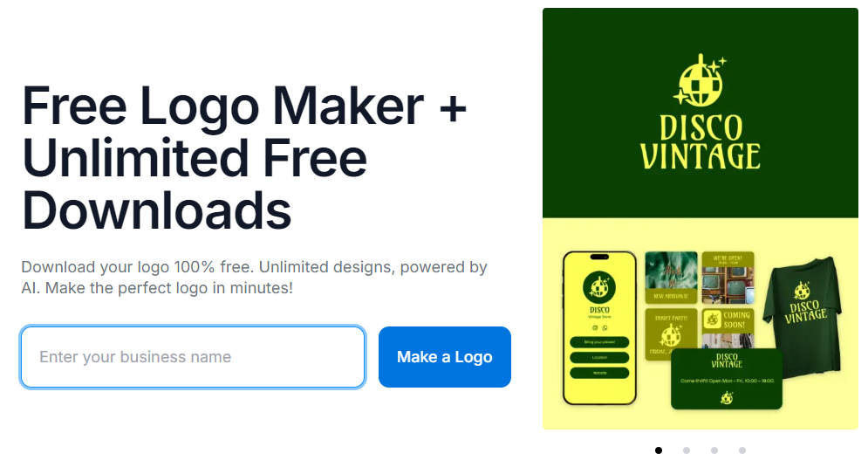Jump to the fourth carousel slide dot
The height and width of the screenshot is (474, 868).
pyautogui.click(x=742, y=450)
